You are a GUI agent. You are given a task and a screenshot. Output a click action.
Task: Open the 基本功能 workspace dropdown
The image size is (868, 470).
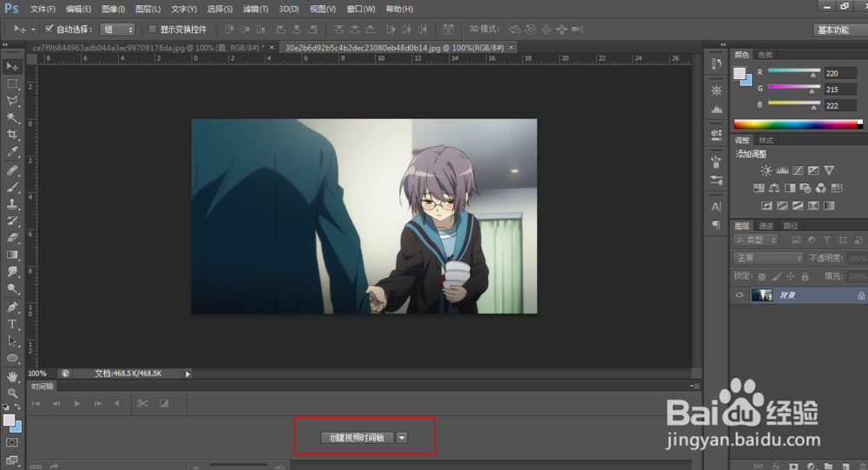[x=839, y=30]
